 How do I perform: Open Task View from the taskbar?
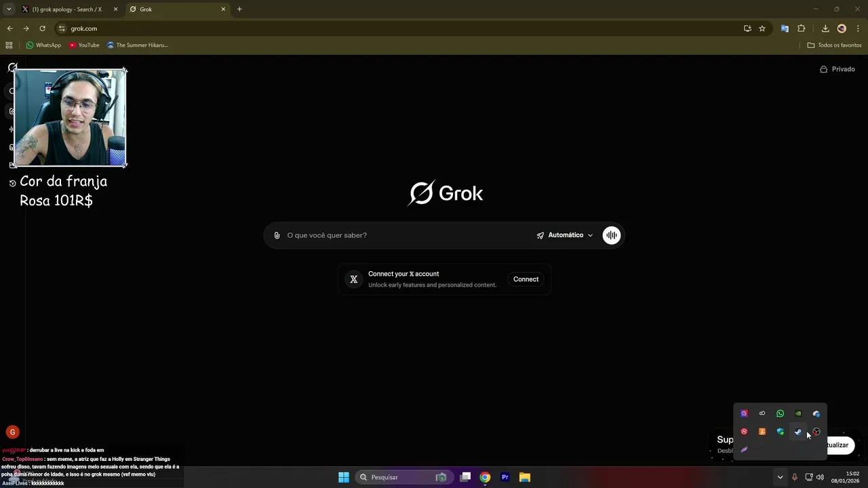(465, 477)
